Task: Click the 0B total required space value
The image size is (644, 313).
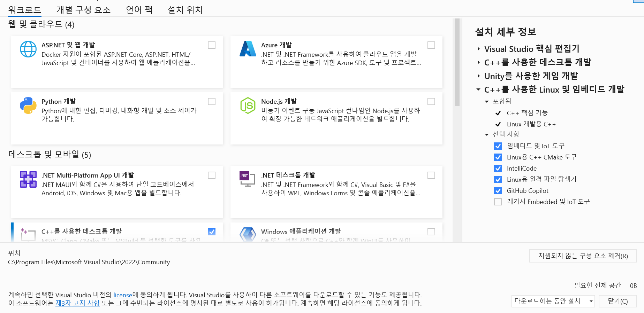Action: click(633, 286)
